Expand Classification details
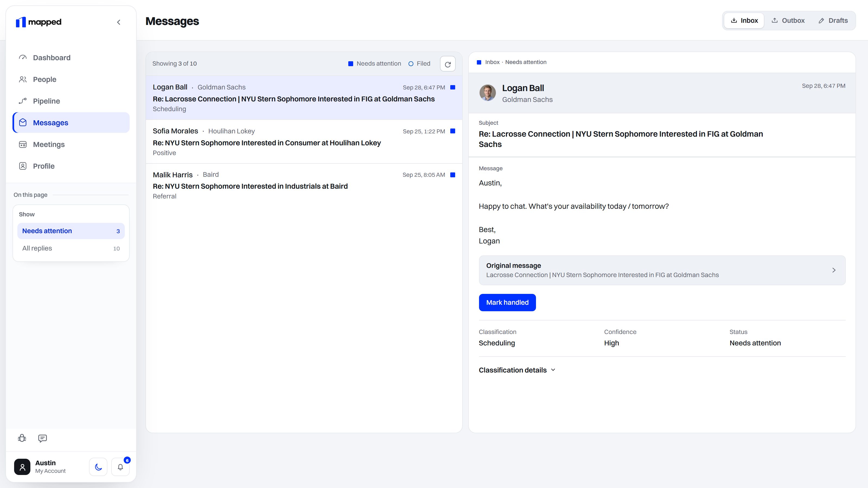868x488 pixels. coord(517,370)
